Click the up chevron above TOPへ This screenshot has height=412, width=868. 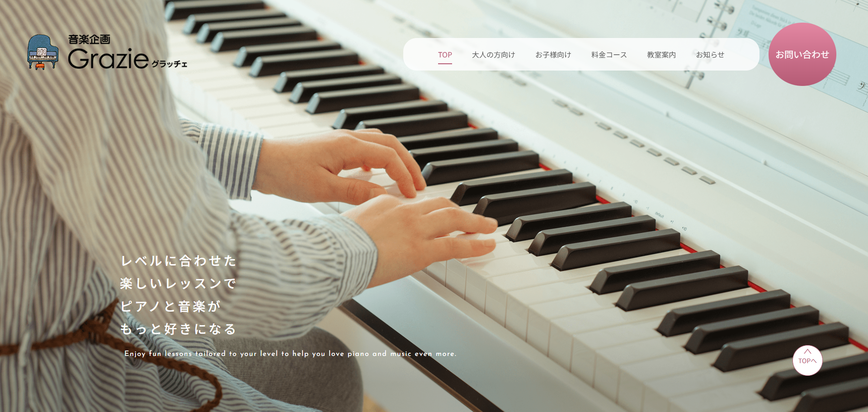(x=807, y=351)
